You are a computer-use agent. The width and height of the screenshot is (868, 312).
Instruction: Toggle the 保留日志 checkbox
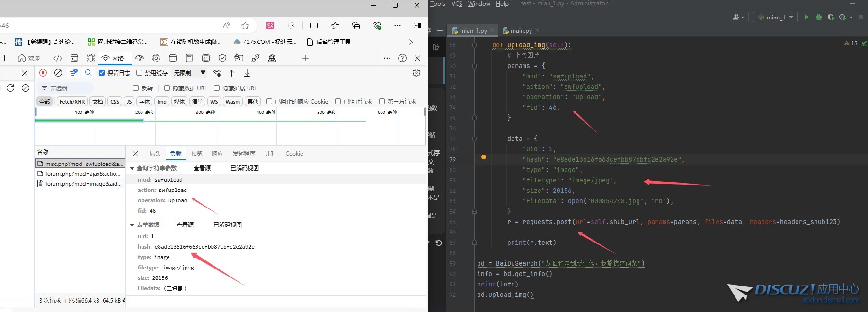tap(102, 73)
